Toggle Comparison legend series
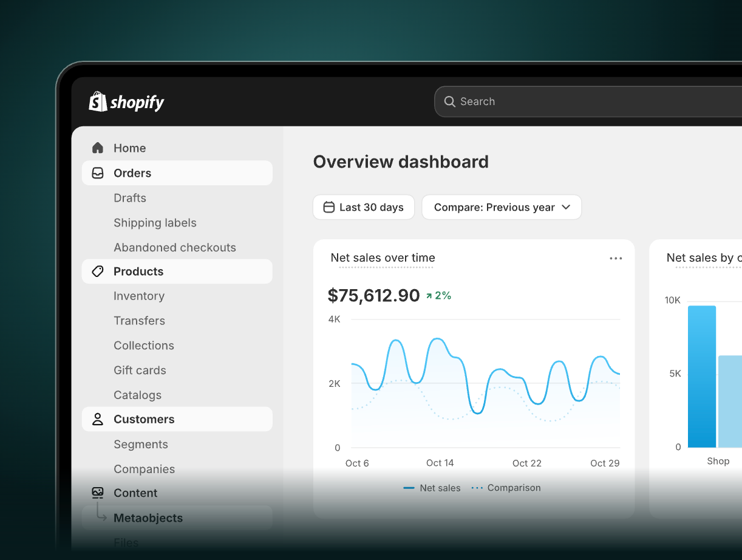Screen dimensions: 742x560 (506, 488)
